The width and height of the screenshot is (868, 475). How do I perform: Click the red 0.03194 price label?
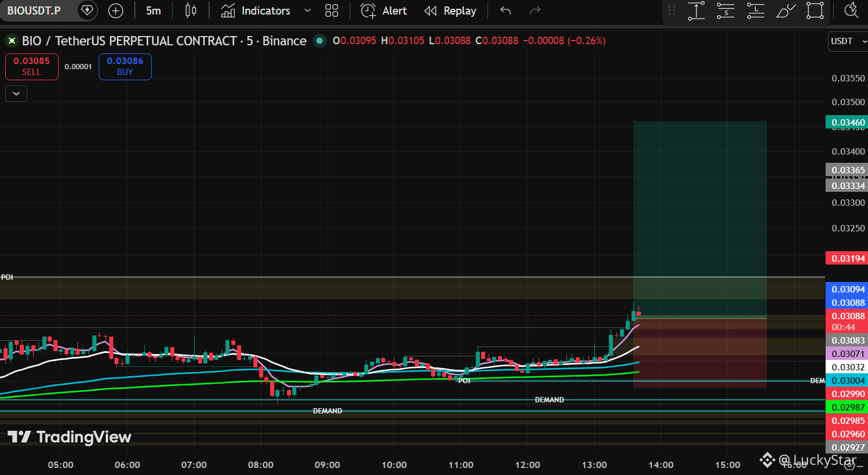coord(847,258)
